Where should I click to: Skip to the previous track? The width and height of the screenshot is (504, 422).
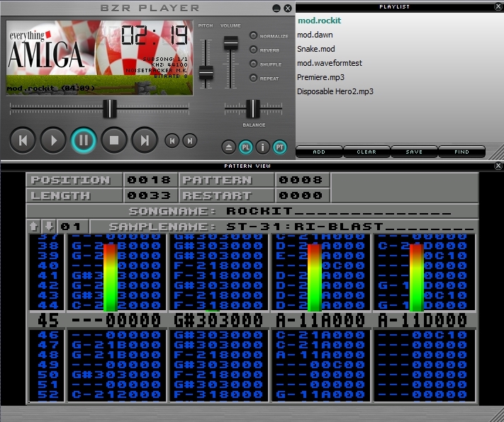(23, 140)
